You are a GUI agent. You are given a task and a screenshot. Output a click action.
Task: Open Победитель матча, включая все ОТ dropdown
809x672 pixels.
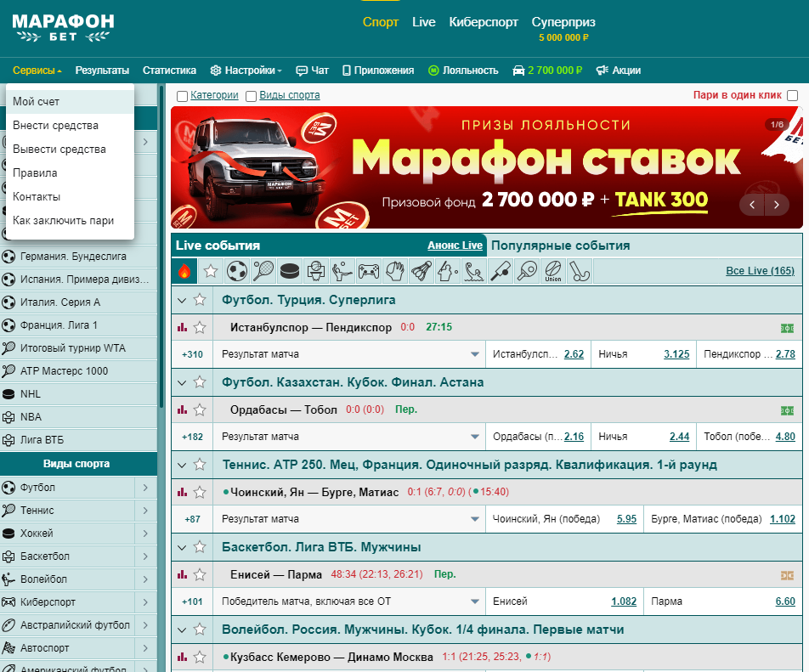(349, 601)
